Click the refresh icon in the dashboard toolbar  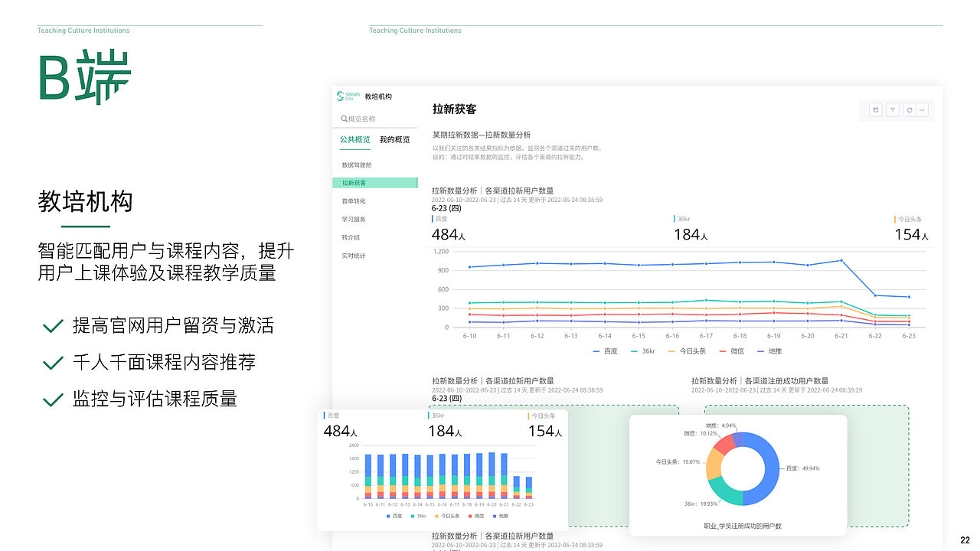point(908,110)
